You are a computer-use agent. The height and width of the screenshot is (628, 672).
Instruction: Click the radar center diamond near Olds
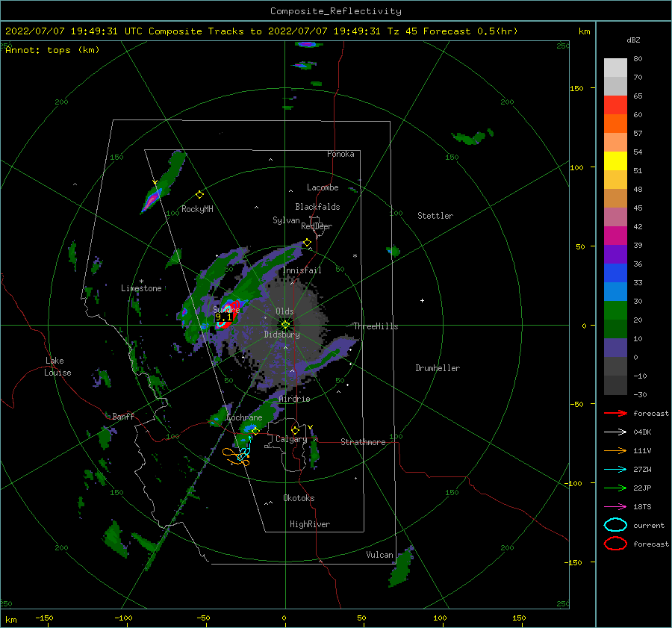point(285,325)
